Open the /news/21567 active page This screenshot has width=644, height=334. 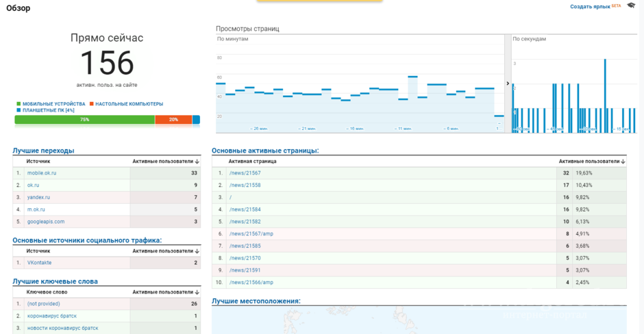click(x=245, y=173)
